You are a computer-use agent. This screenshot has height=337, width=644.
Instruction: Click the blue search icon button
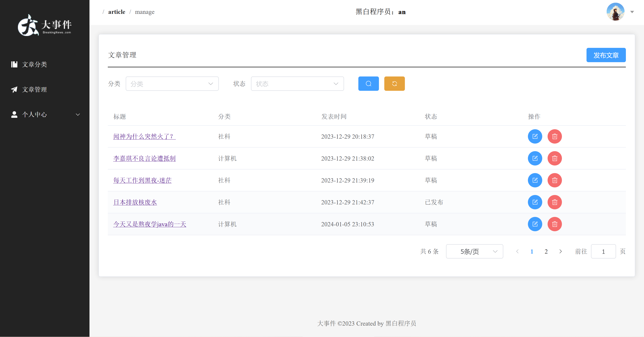coord(368,83)
